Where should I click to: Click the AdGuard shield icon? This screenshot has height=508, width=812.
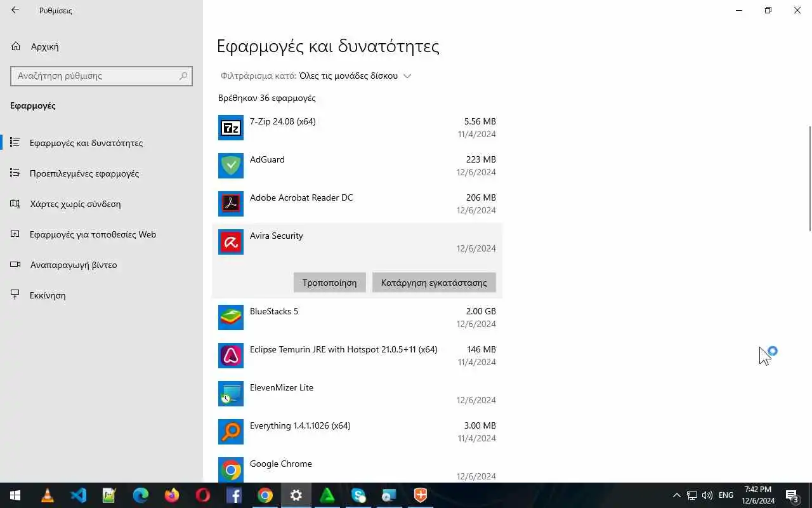pyautogui.click(x=231, y=166)
